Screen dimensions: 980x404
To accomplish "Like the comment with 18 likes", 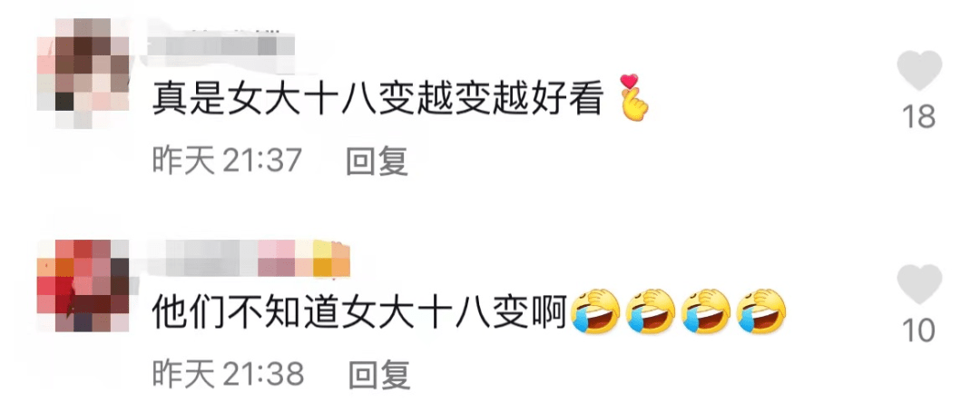I will coord(919,71).
